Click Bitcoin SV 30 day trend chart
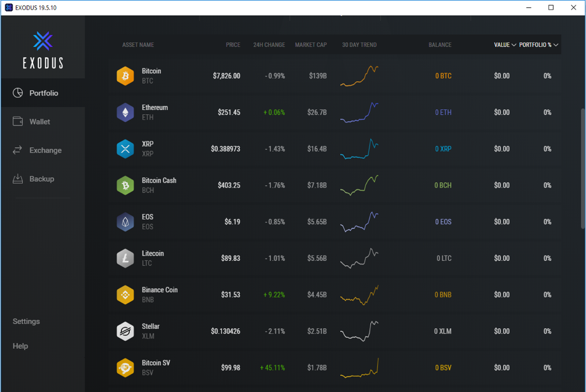Viewport: 586px width, 392px height. pos(359,368)
